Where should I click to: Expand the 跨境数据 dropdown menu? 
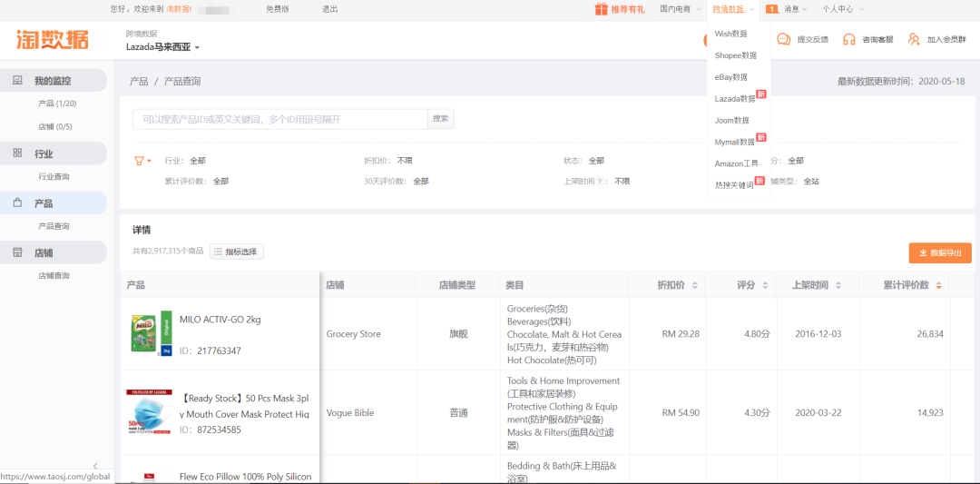point(734,9)
